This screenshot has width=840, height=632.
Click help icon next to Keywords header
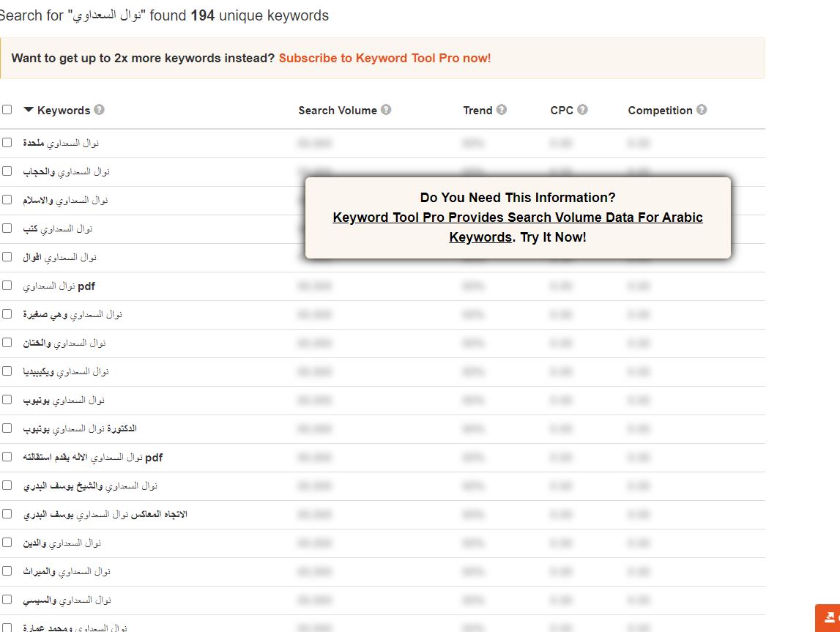coord(99,110)
